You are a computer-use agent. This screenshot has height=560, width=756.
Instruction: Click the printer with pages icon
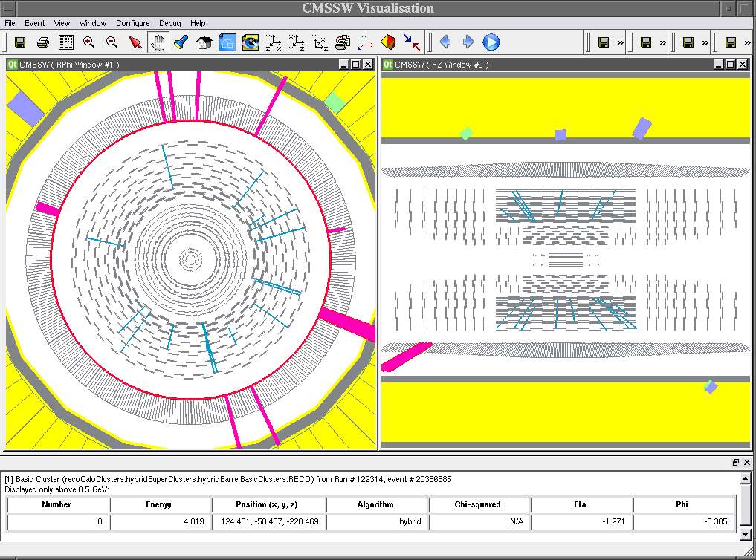tap(343, 42)
